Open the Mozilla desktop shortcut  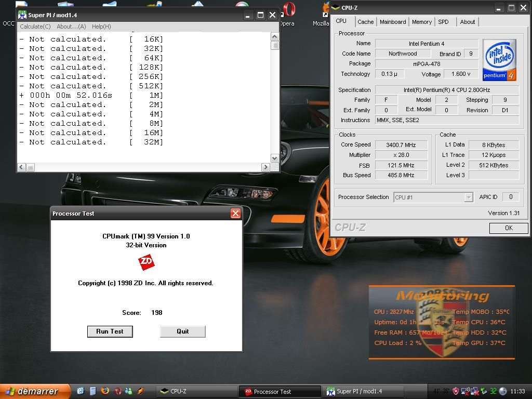point(321,14)
